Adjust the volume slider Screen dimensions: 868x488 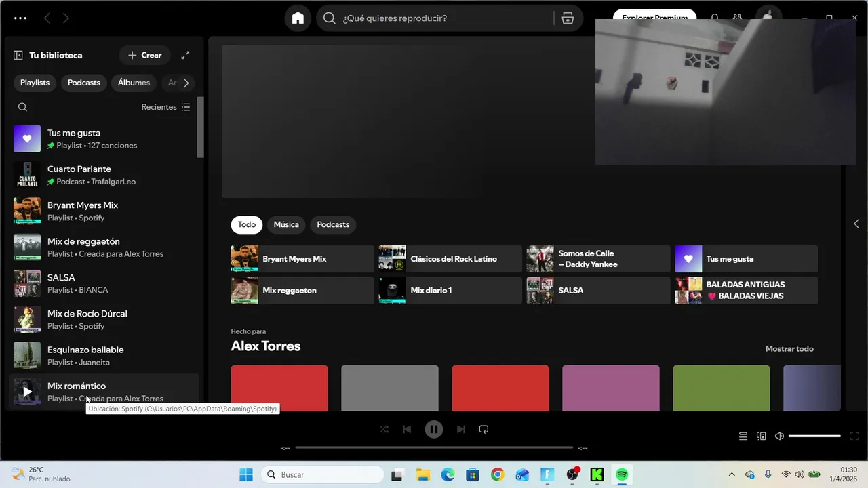tap(814, 436)
